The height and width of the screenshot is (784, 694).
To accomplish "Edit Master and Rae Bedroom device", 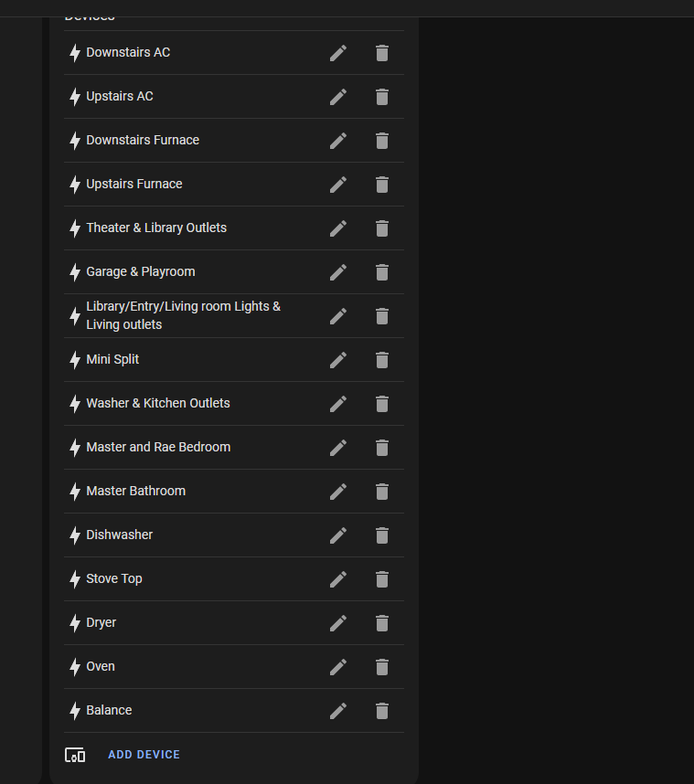I will [x=338, y=448].
